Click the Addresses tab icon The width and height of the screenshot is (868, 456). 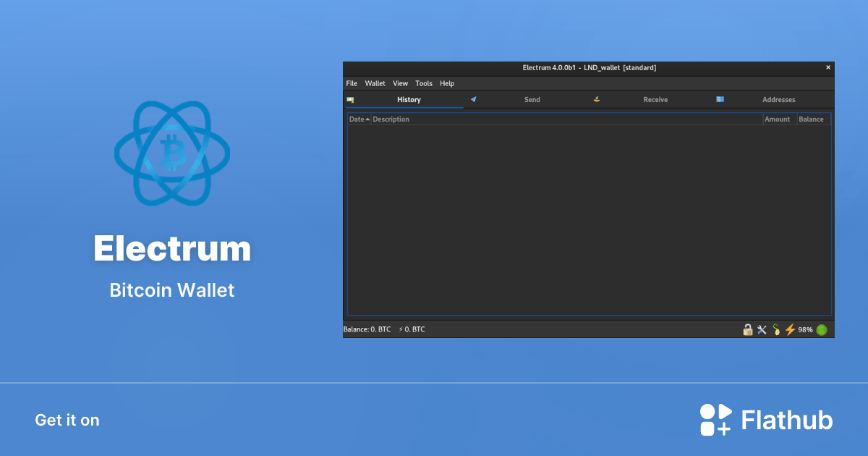pyautogui.click(x=720, y=99)
